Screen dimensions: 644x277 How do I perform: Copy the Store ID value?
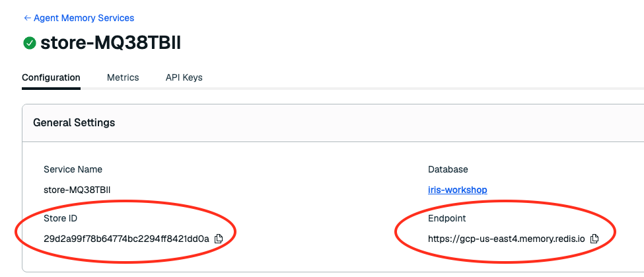(x=219, y=239)
